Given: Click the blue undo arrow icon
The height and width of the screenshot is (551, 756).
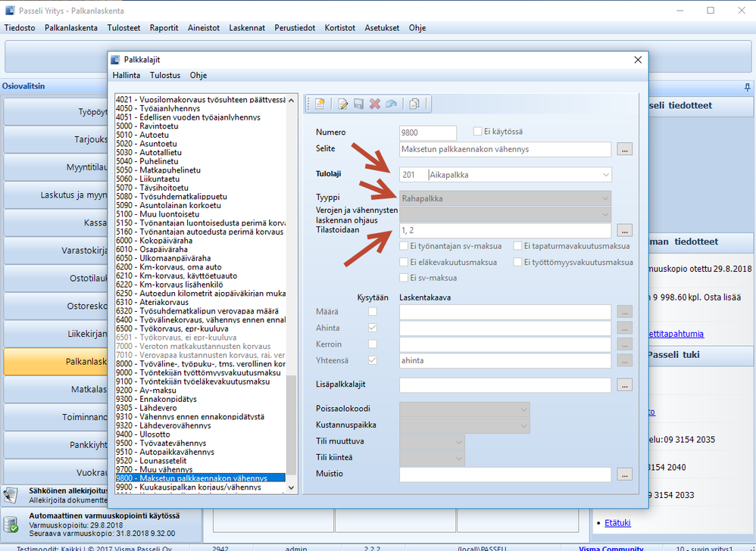Looking at the screenshot, I should point(391,104).
